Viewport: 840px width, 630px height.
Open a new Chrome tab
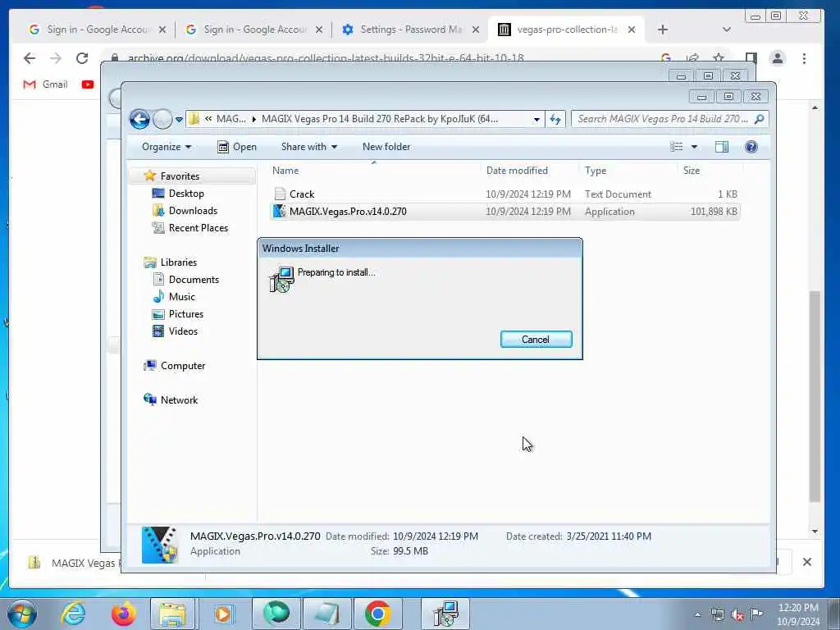click(663, 30)
